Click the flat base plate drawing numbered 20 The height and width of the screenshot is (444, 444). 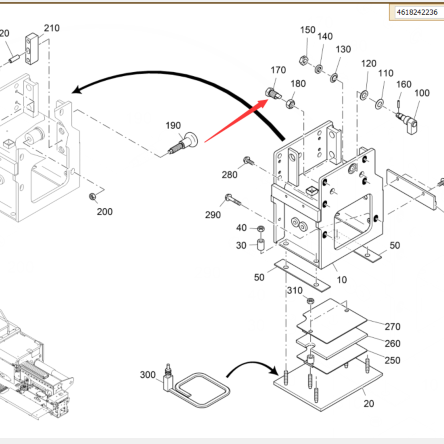click(x=328, y=386)
